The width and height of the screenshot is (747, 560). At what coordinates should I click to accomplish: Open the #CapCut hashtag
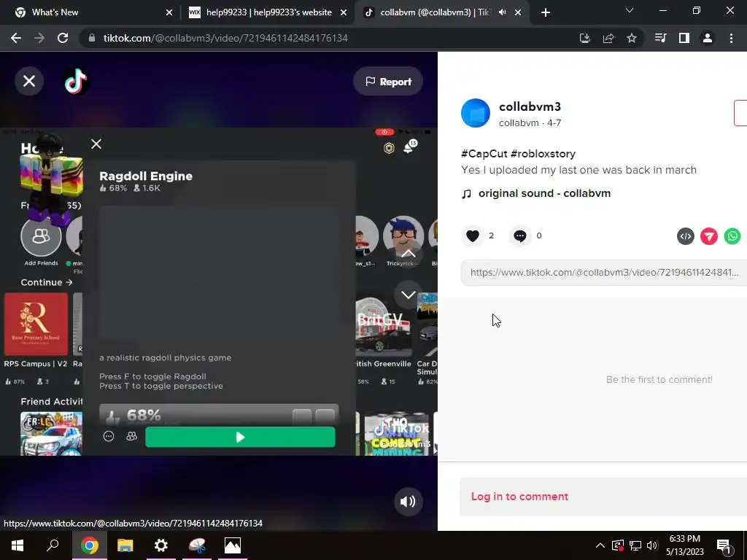(x=484, y=154)
